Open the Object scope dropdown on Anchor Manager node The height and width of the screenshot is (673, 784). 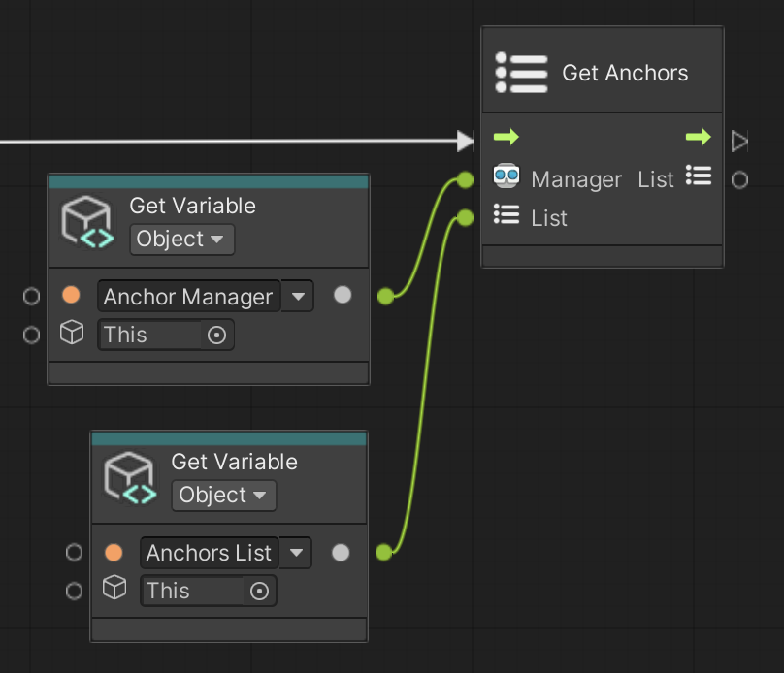[x=181, y=240]
